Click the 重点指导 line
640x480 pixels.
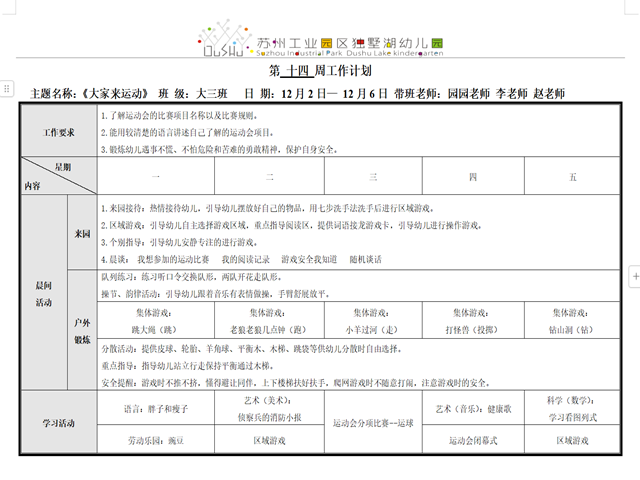tap(188, 366)
